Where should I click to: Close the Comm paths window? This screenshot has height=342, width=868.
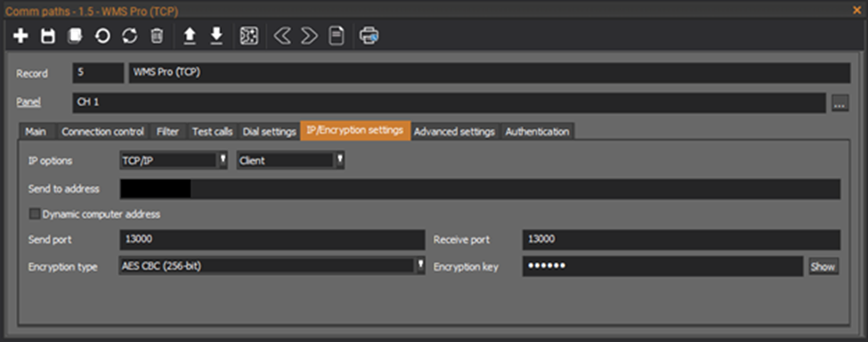pyautogui.click(x=857, y=11)
